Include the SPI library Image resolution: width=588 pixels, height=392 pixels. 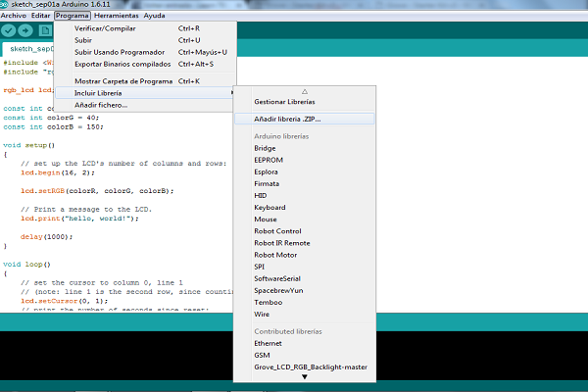coord(305,267)
